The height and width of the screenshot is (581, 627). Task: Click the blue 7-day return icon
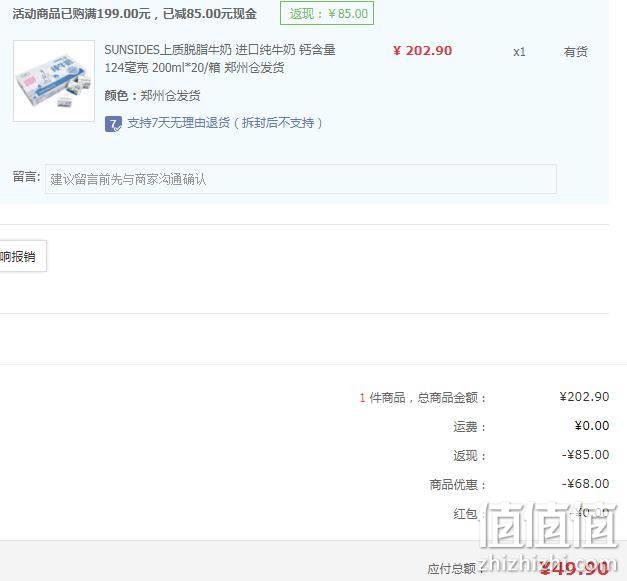(113, 124)
